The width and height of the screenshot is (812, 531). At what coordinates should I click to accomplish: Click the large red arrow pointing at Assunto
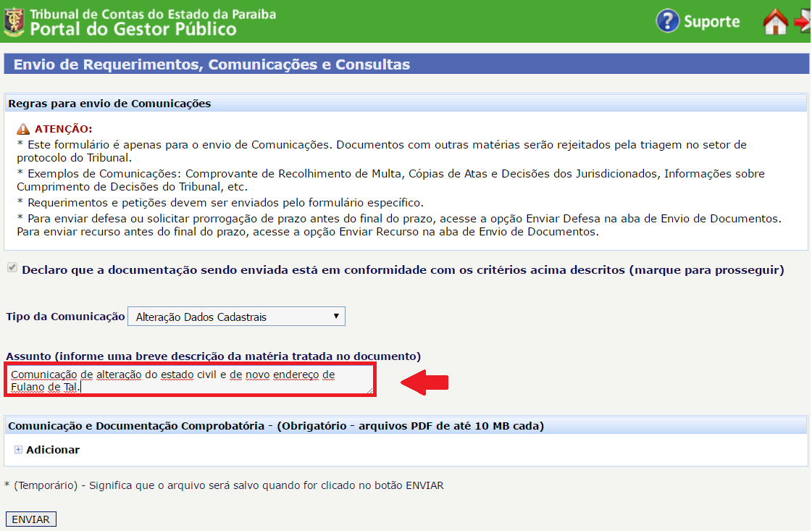[425, 382]
